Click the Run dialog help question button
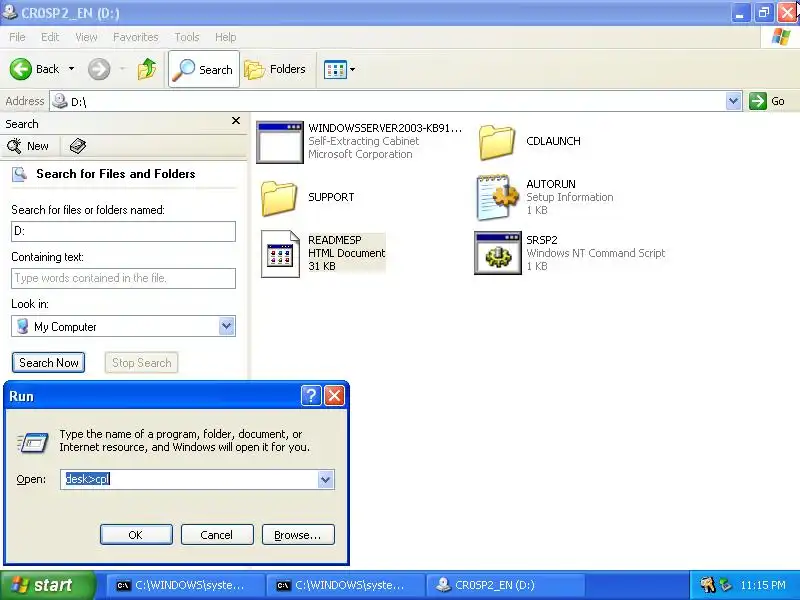Viewport: 800px width, 600px height. [x=311, y=395]
